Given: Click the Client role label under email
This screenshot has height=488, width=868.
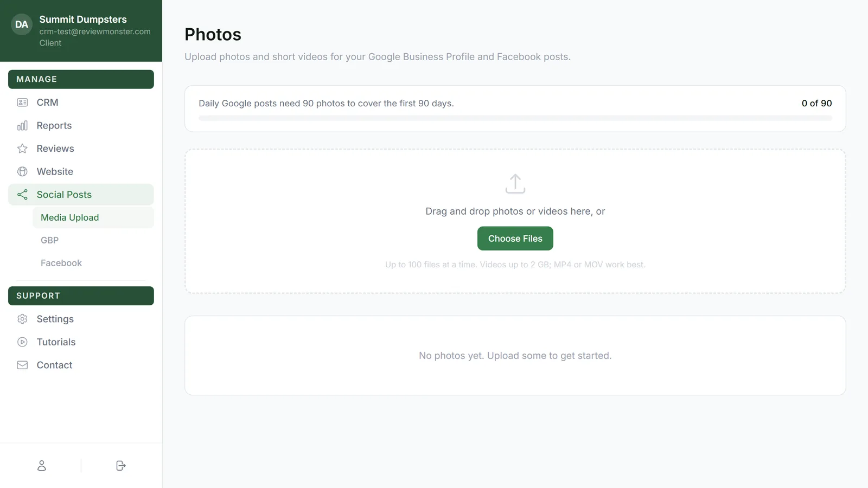Looking at the screenshot, I should (x=50, y=43).
